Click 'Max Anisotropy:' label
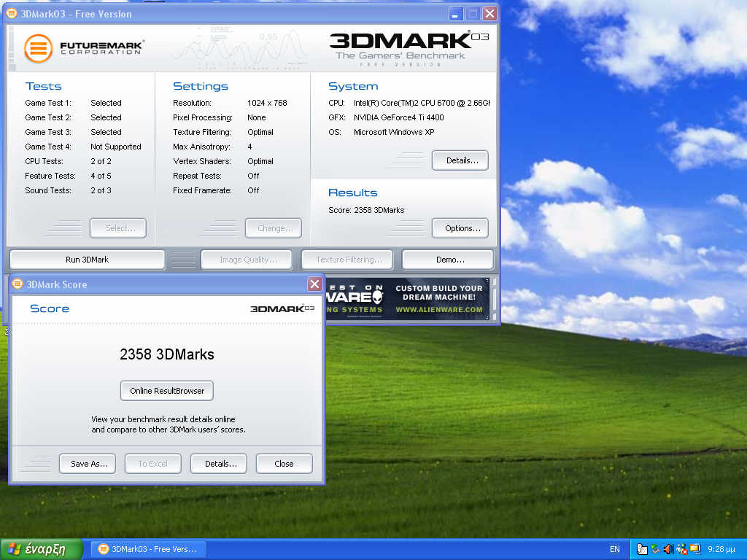This screenshot has width=747, height=560. [201, 147]
